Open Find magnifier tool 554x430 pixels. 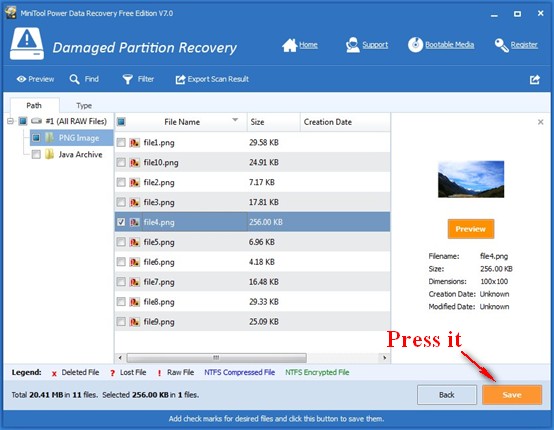pyautogui.click(x=74, y=79)
